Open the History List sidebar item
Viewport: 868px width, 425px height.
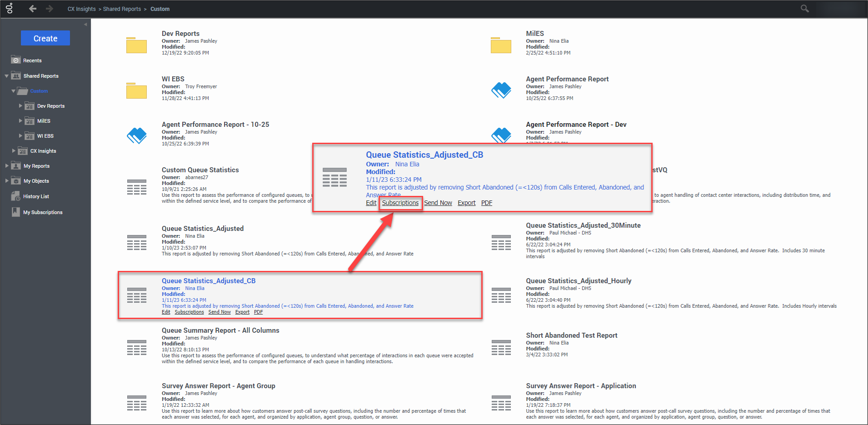(x=36, y=196)
